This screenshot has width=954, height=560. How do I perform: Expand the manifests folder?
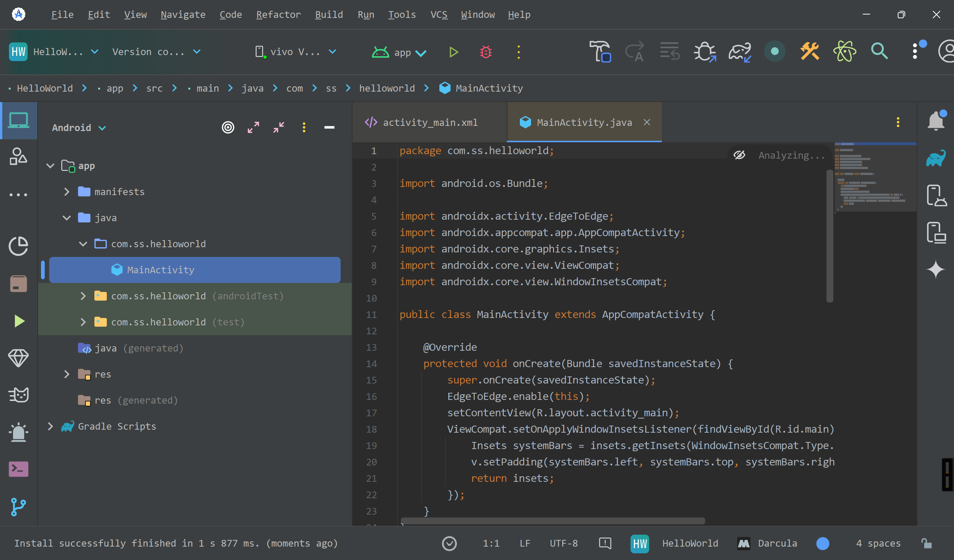(x=67, y=192)
